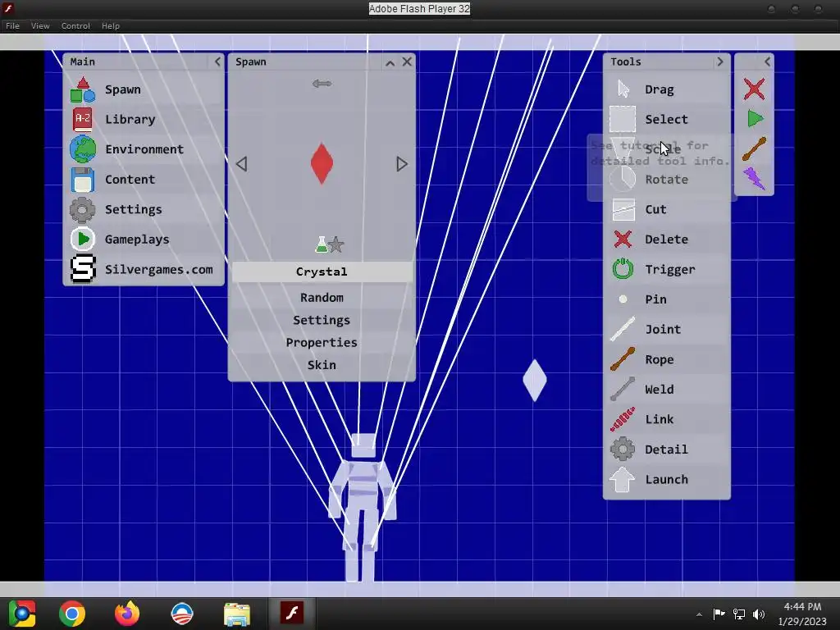Click the green play arrow in quick toolbar

755,118
